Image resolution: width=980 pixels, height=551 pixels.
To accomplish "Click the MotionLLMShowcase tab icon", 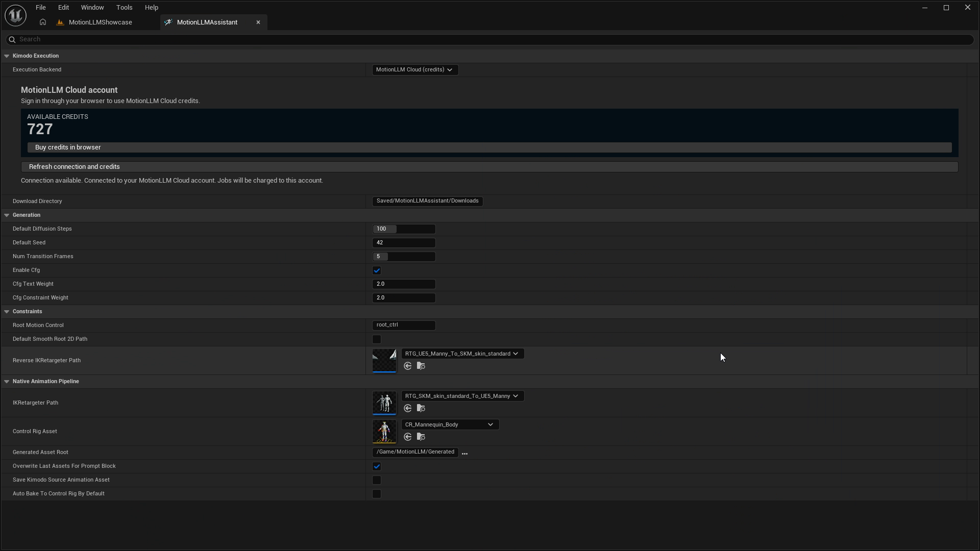I will coord(60,22).
